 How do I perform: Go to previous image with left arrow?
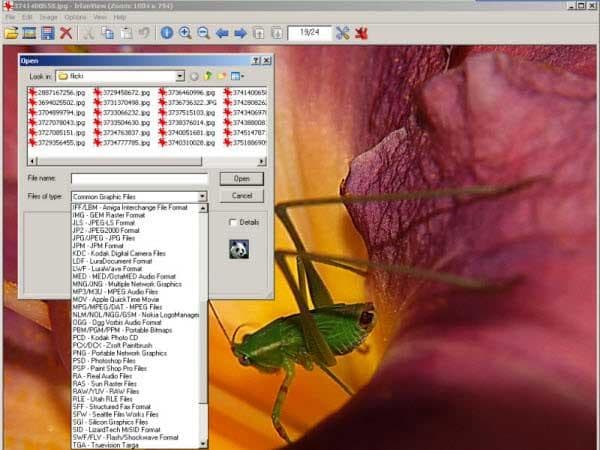[222, 33]
